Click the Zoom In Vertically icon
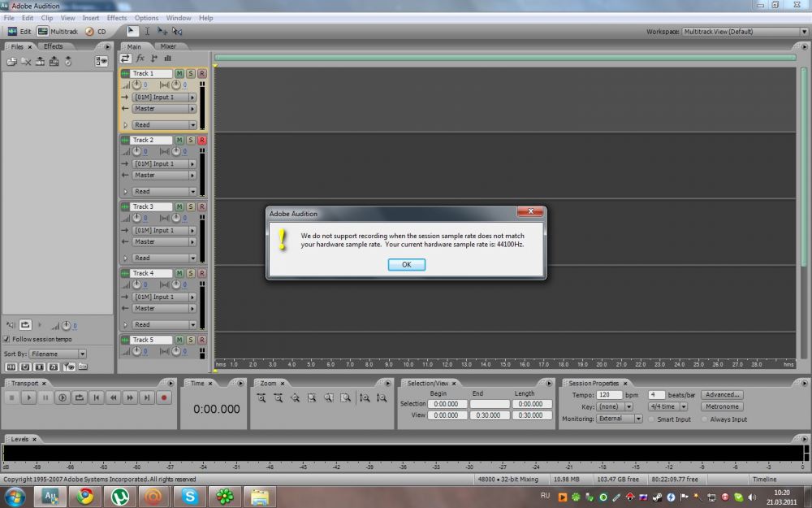Viewport: 812px width, 508px height. (365, 397)
